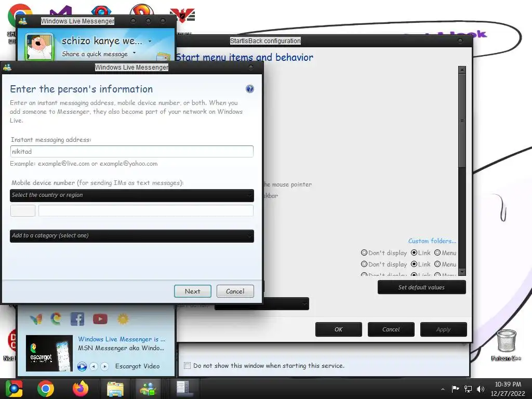Show hidden system tray icons

pyautogui.click(x=443, y=389)
